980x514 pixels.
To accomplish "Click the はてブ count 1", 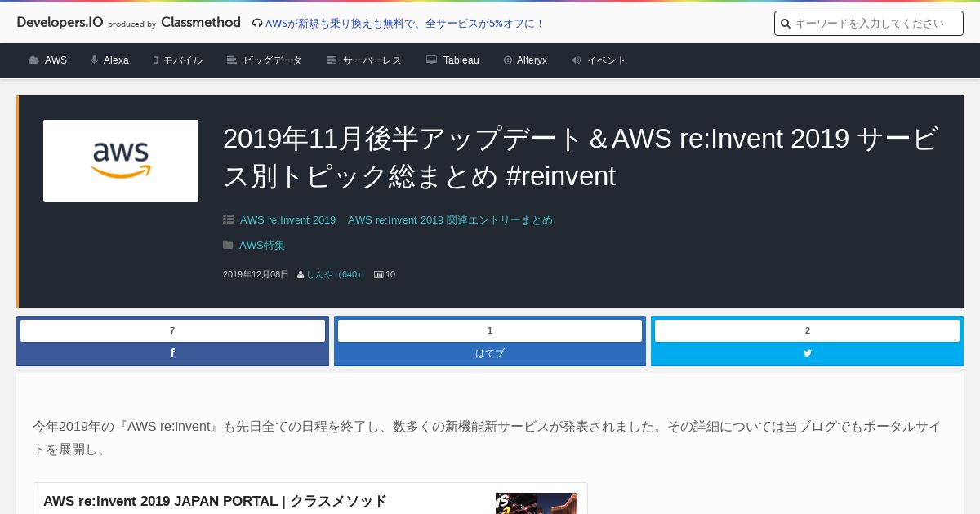I will 490,330.
